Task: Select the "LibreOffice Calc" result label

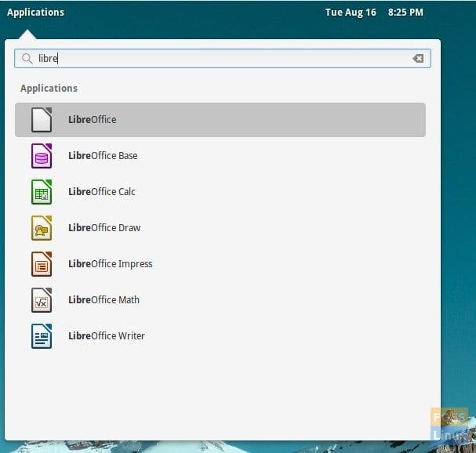Action: pyautogui.click(x=102, y=192)
